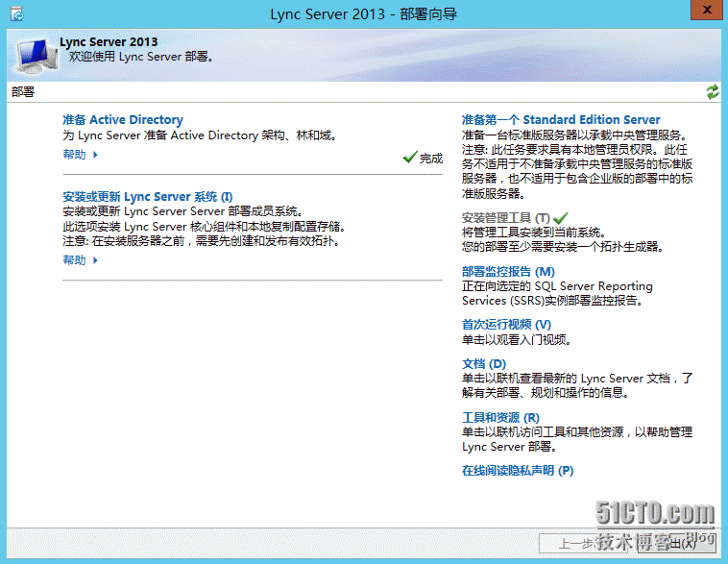Image resolution: width=728 pixels, height=564 pixels.
Task: Open 在线阅读隐私声明 (P) link
Action: [x=518, y=471]
